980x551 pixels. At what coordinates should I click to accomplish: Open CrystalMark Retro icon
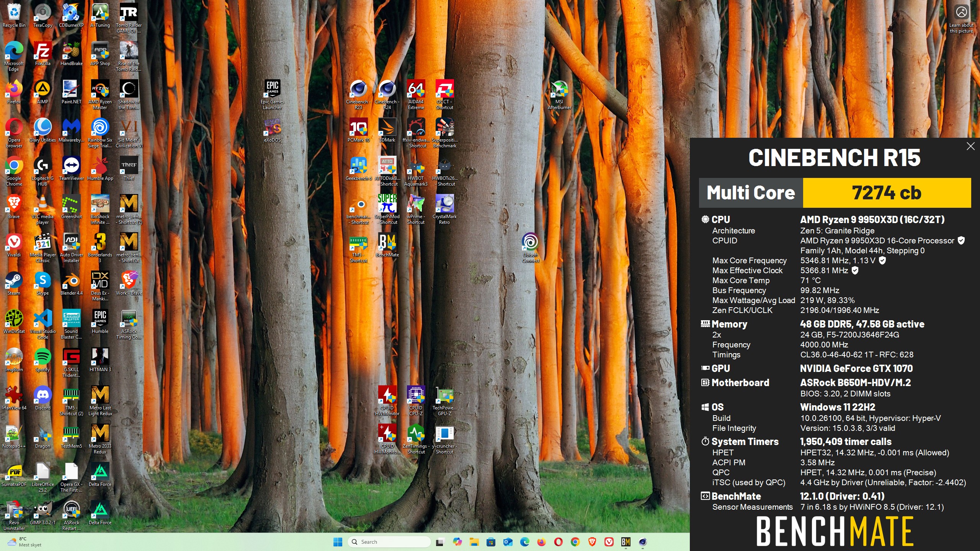[x=444, y=209]
